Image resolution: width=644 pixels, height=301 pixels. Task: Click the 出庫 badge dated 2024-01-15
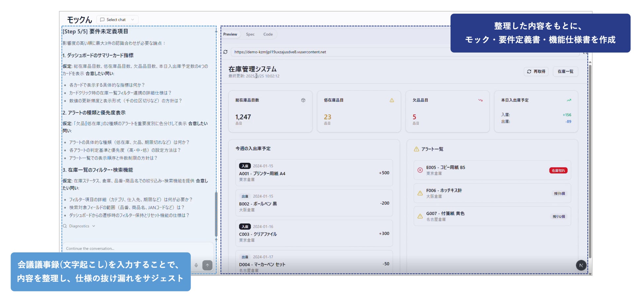coord(245,196)
